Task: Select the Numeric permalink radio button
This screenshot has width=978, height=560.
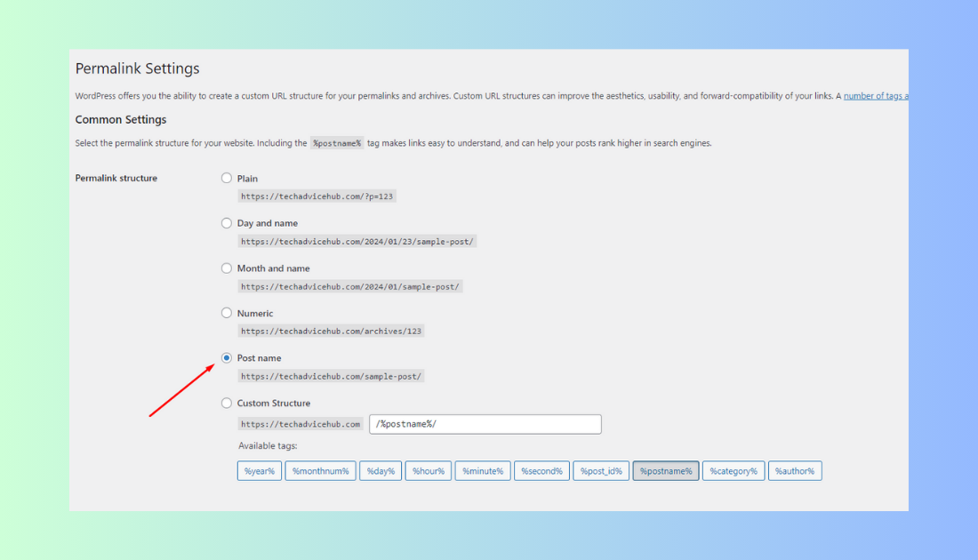Action: [x=227, y=313]
